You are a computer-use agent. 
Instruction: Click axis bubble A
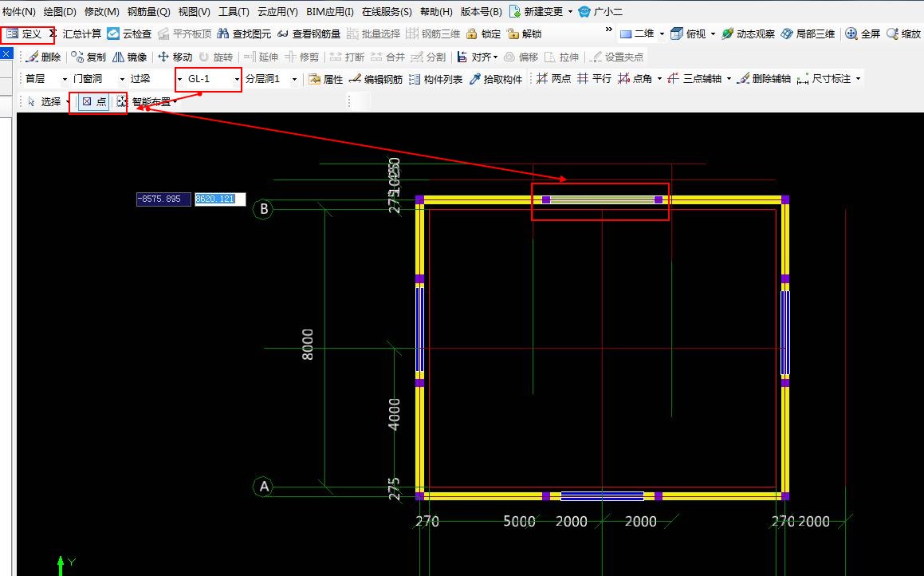[x=263, y=487]
